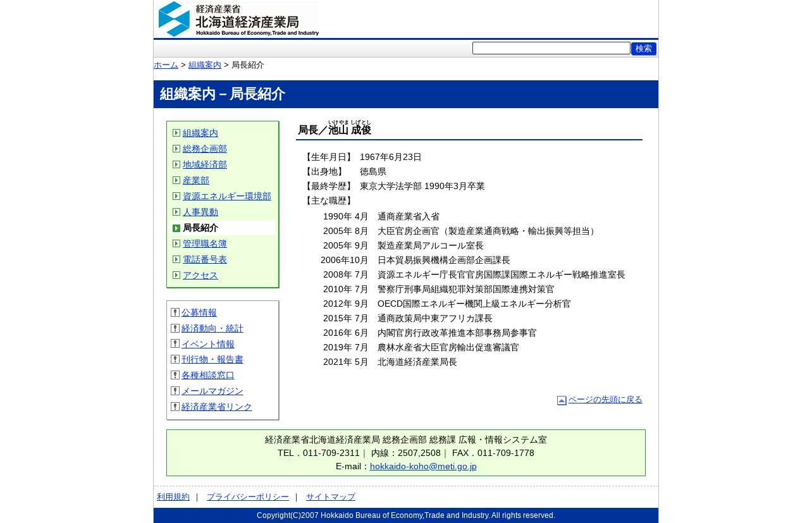
Task: Click exclamation icon beside 刊行物・報告書
Action: point(175,359)
